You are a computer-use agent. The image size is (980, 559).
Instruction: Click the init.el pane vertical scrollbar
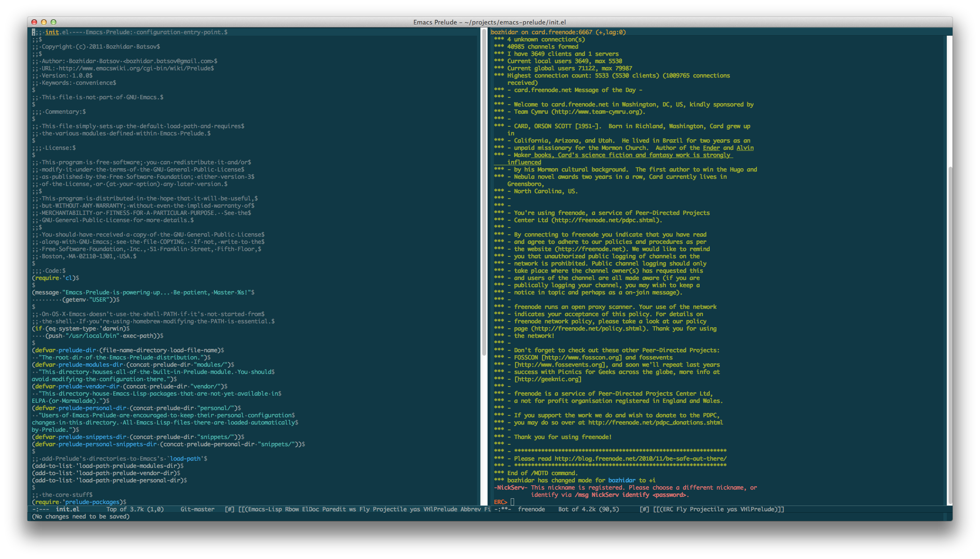(x=484, y=193)
